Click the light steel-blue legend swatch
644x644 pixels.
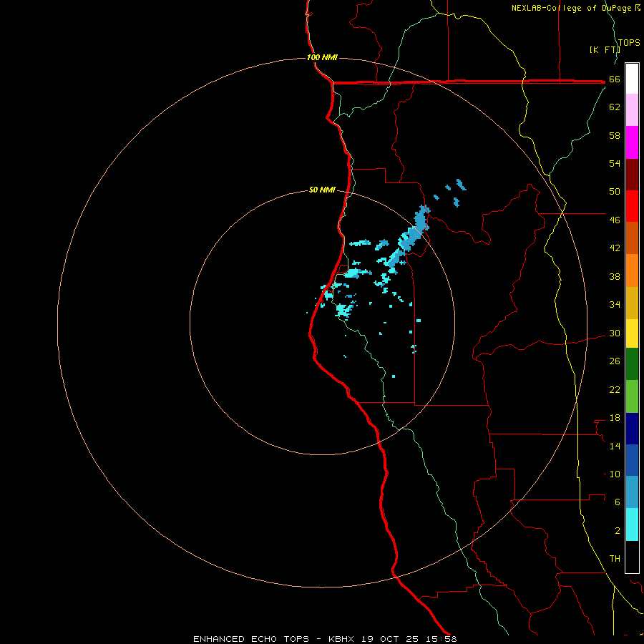pos(632,492)
